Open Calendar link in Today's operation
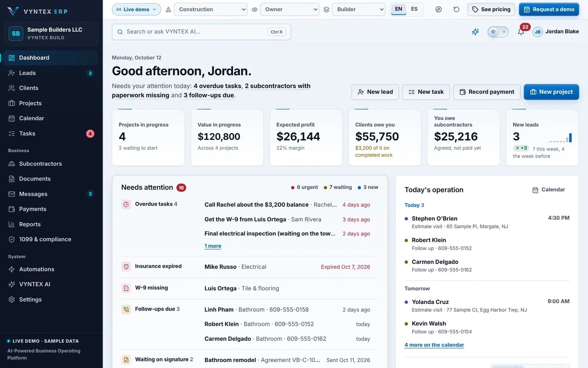The image size is (588, 368). [549, 190]
